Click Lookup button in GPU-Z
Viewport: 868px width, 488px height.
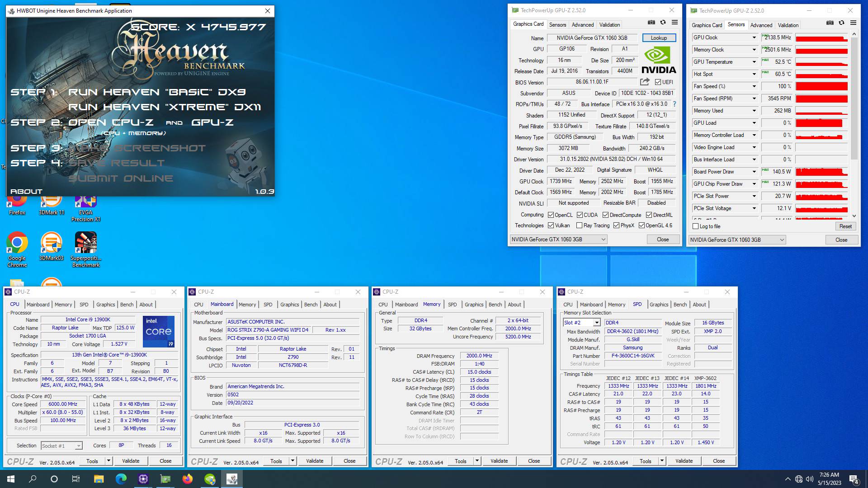[x=659, y=38]
